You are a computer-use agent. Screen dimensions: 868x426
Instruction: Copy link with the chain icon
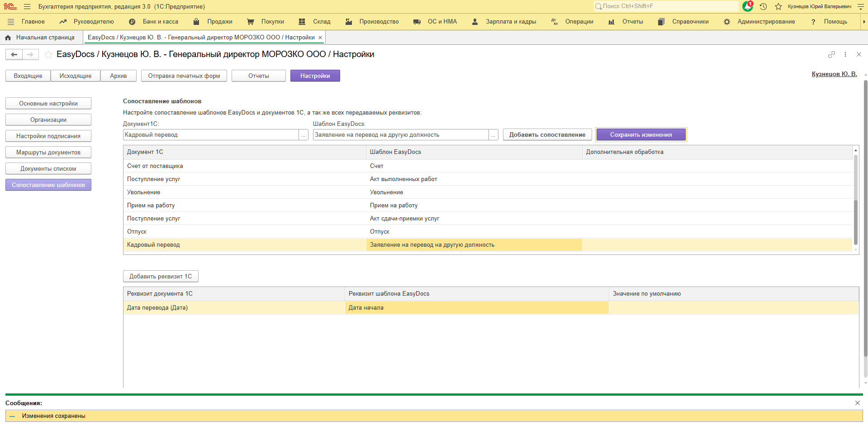tap(831, 54)
